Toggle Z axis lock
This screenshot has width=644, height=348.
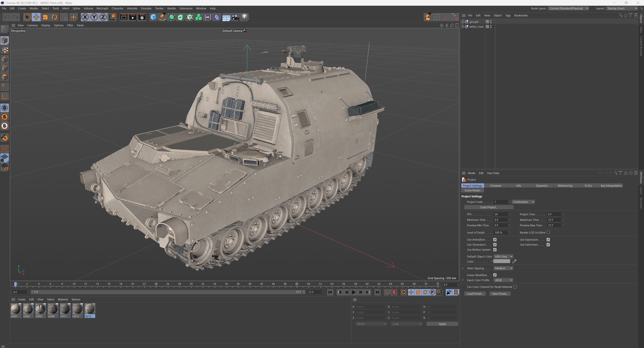[103, 17]
